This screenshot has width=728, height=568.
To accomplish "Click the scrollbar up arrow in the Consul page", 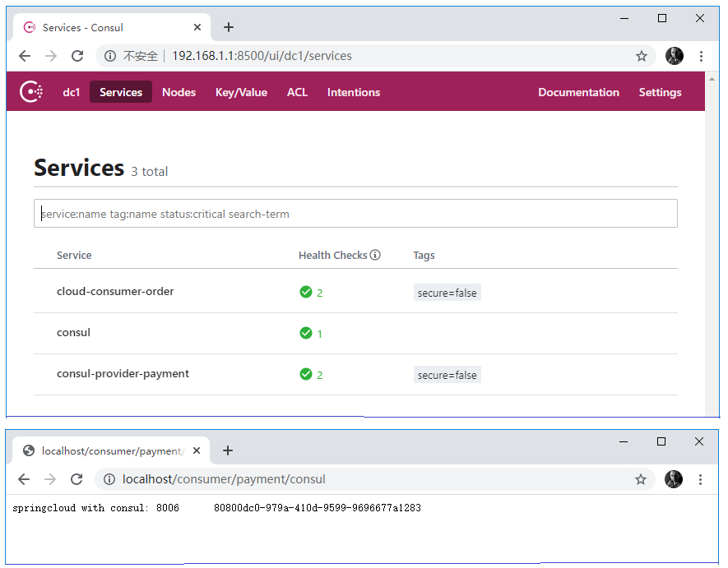I will (712, 79).
